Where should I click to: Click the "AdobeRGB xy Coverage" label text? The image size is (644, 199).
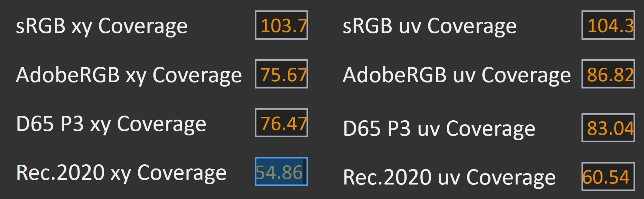[129, 75]
